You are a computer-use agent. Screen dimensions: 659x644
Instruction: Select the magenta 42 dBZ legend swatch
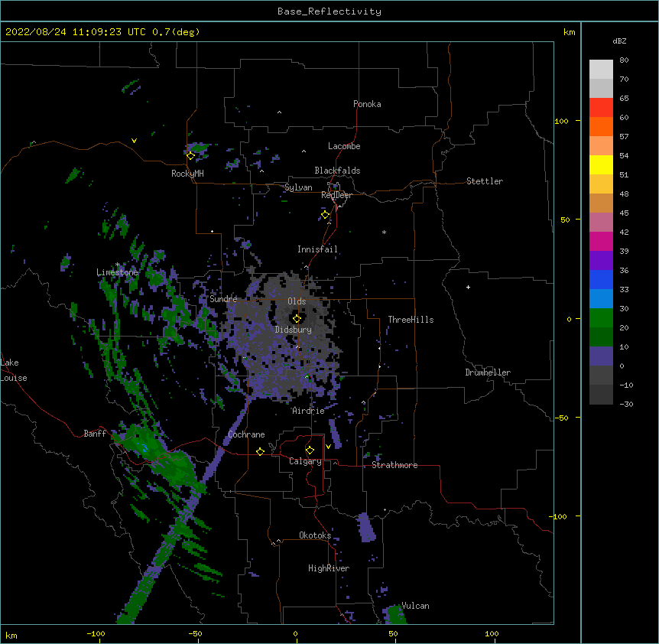click(x=601, y=241)
